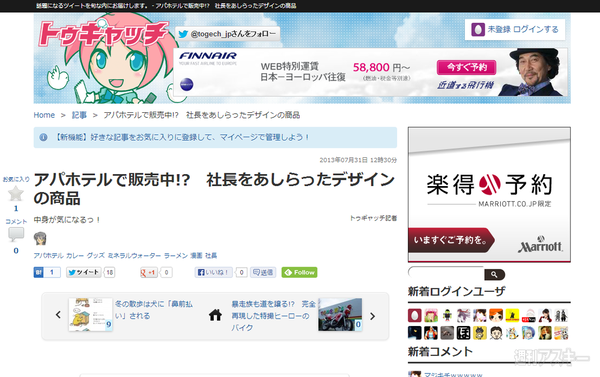Open the golden portrait avatar, second row

pyautogui.click(x=545, y=333)
